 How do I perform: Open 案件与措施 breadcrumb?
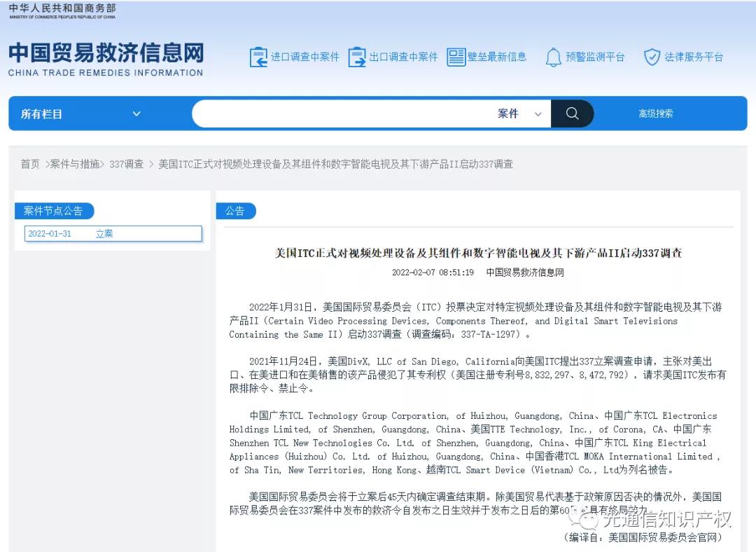tap(75, 164)
